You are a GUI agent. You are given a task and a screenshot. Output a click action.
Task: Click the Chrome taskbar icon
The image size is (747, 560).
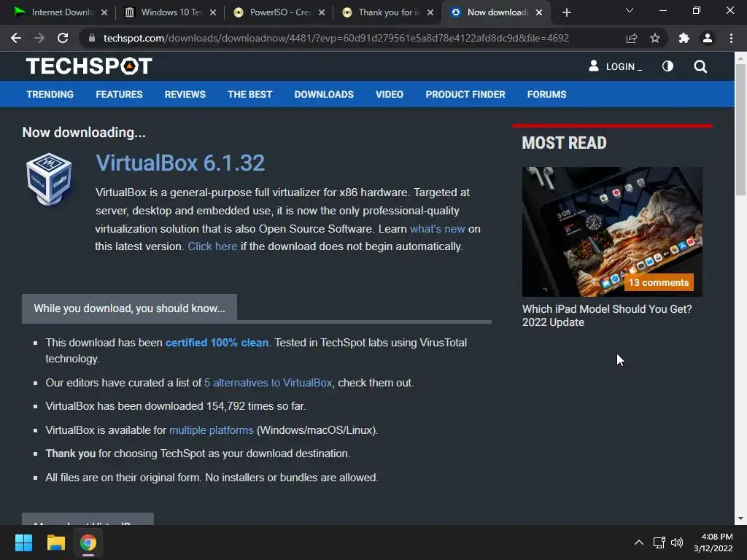[x=88, y=542]
